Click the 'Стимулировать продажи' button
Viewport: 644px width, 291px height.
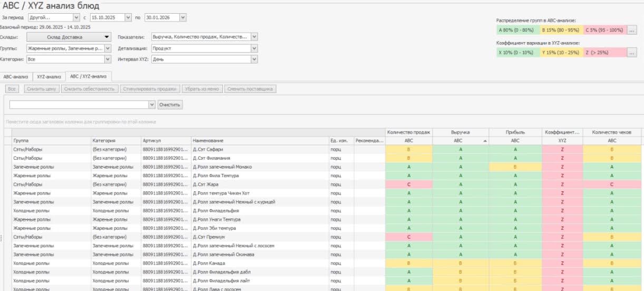150,89
